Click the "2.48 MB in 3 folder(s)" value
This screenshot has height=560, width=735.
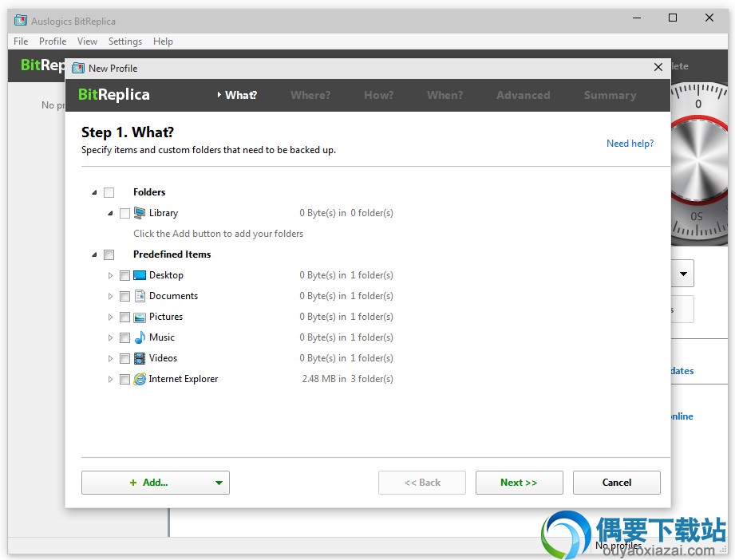(x=347, y=379)
